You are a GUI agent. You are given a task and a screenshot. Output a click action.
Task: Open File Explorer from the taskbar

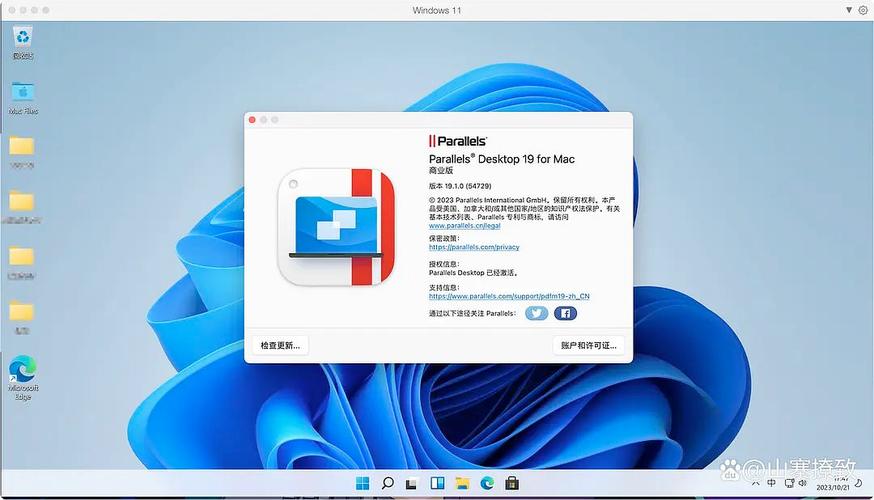462,483
